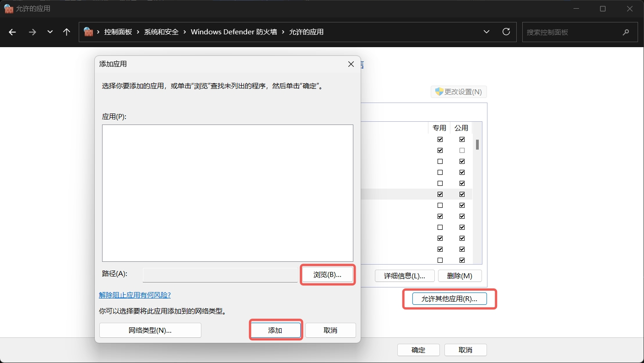
Task: Toggle the second row's 公用 checkbox
Action: (461, 150)
